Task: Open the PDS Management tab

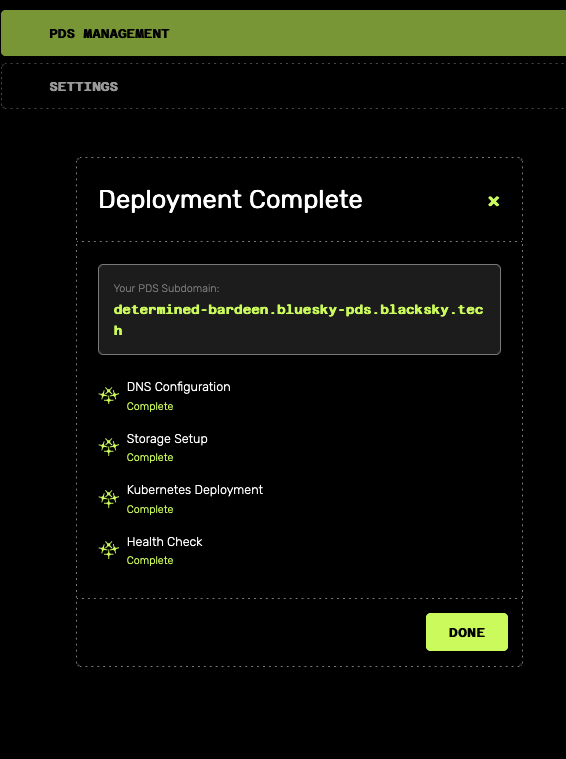Action: 283,33
